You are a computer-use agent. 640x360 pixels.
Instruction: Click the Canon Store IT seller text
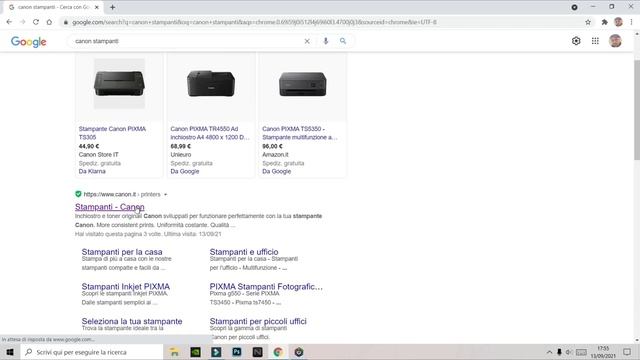(x=98, y=155)
